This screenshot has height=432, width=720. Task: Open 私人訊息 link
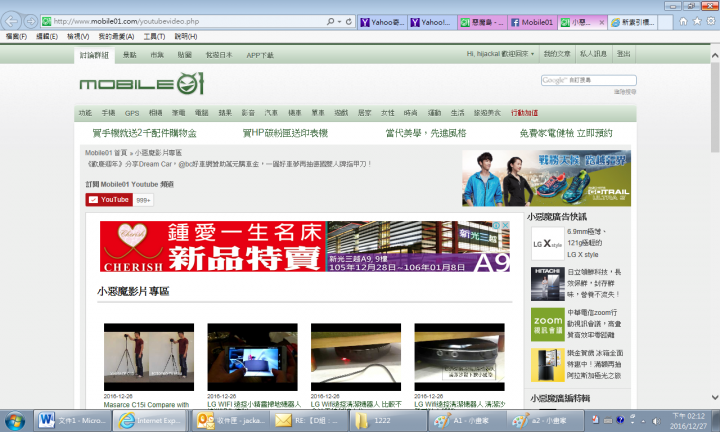(x=593, y=54)
